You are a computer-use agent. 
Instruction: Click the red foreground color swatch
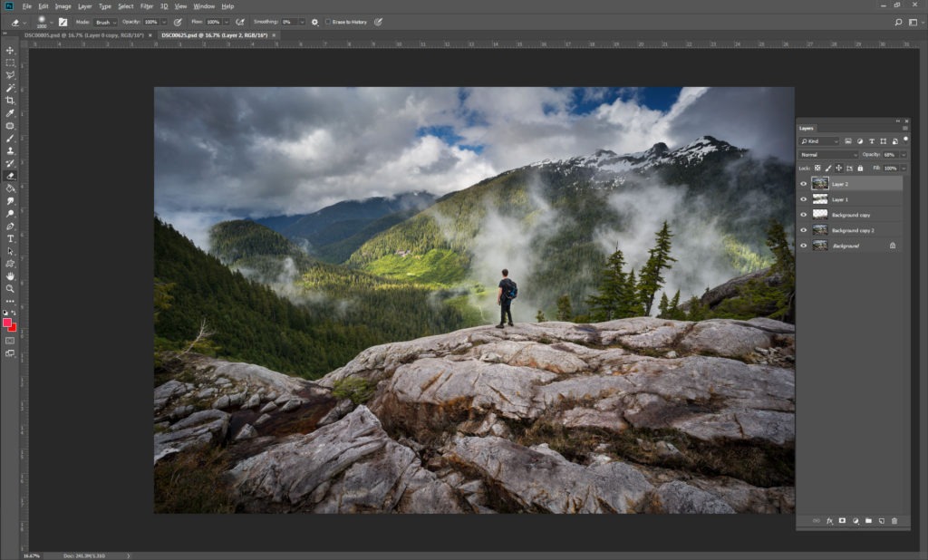(6, 322)
